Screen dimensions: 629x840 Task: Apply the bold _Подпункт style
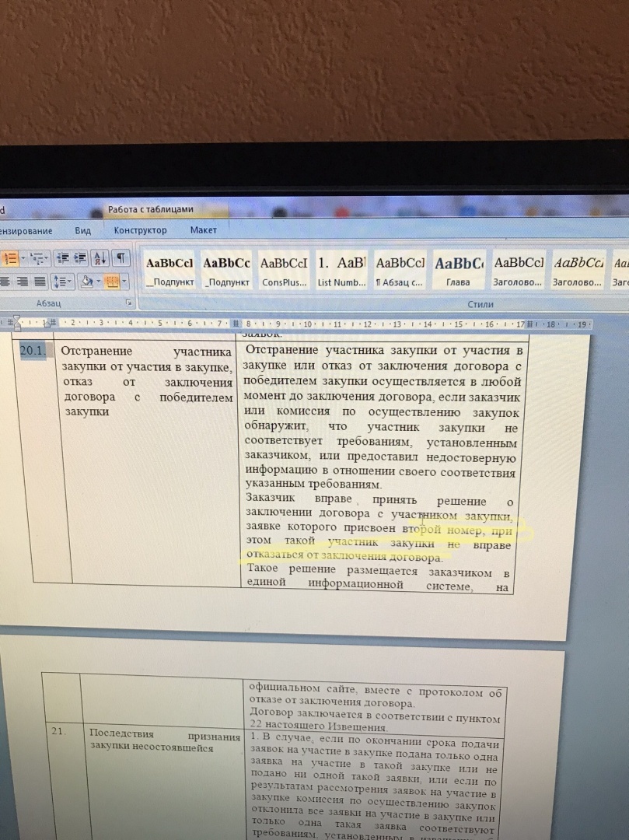pyautogui.click(x=226, y=271)
